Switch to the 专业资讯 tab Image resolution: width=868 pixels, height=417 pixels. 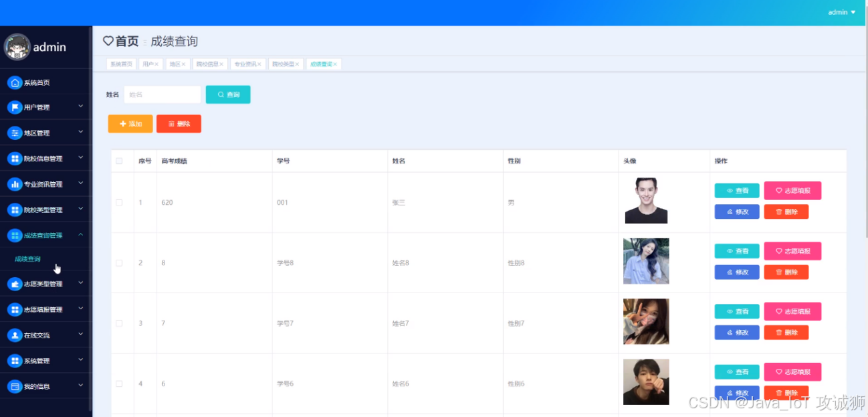[x=245, y=64]
